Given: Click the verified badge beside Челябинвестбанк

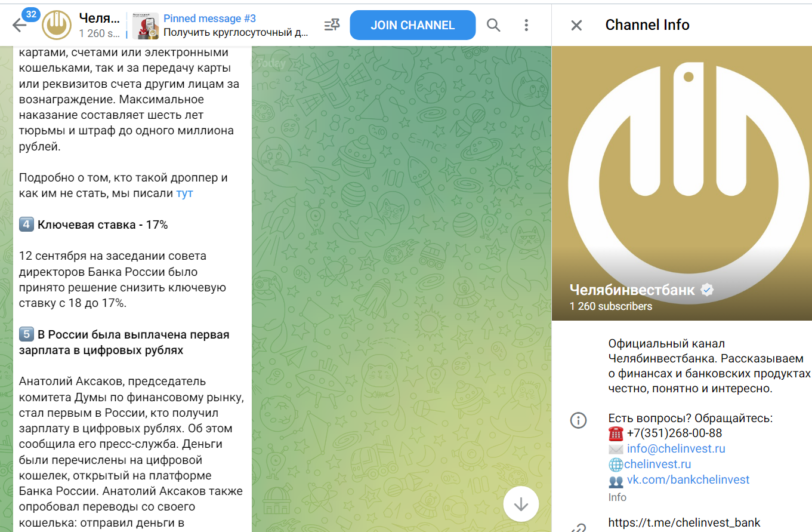Looking at the screenshot, I should 708,290.
